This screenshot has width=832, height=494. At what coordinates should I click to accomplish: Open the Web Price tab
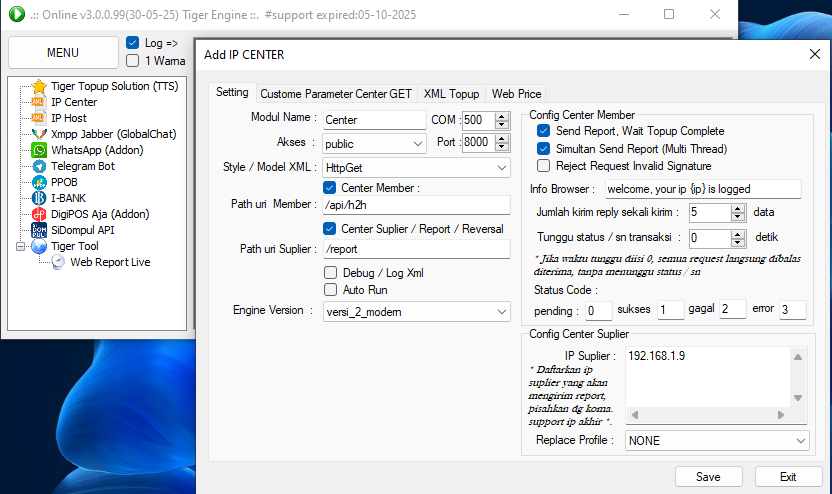point(516,94)
